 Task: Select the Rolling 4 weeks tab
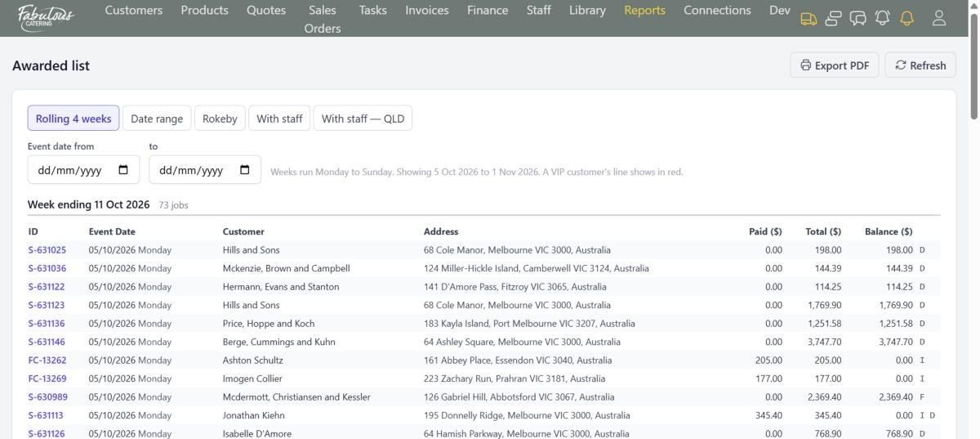[x=73, y=119]
